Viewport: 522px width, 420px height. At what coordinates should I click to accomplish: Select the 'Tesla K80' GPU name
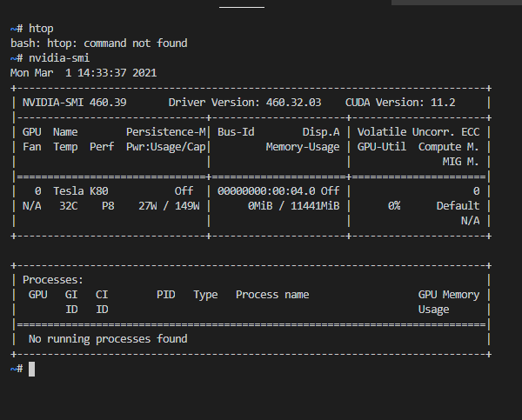81,191
